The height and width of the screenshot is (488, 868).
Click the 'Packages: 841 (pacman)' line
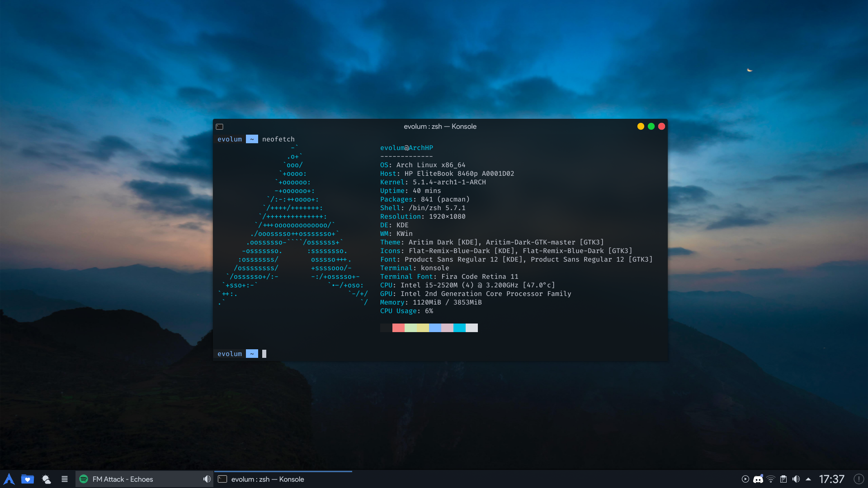coord(425,199)
